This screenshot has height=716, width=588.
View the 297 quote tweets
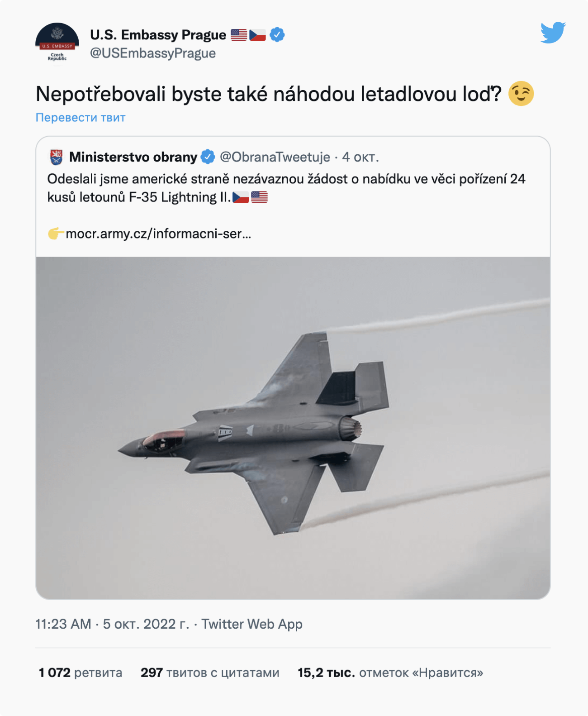210,673
